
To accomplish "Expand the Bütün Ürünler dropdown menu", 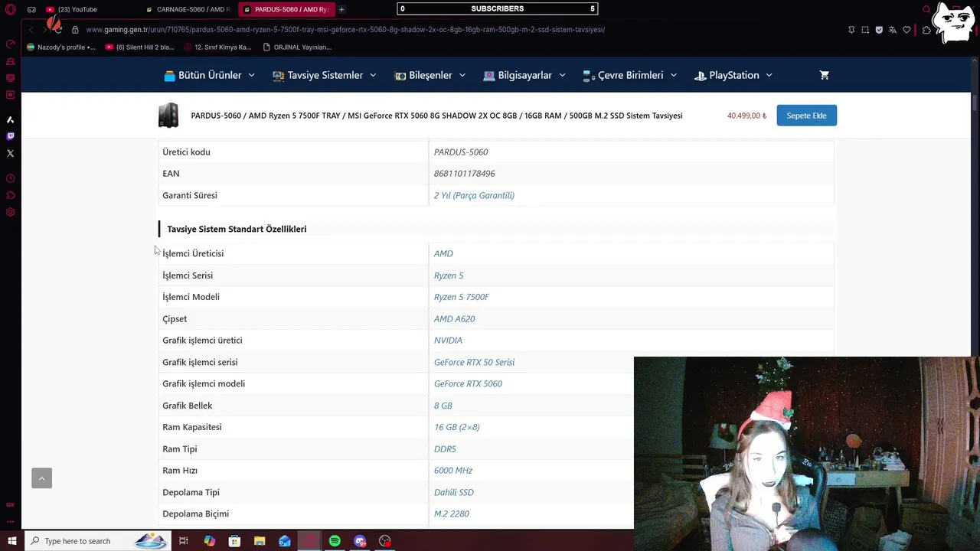I will click(x=209, y=75).
